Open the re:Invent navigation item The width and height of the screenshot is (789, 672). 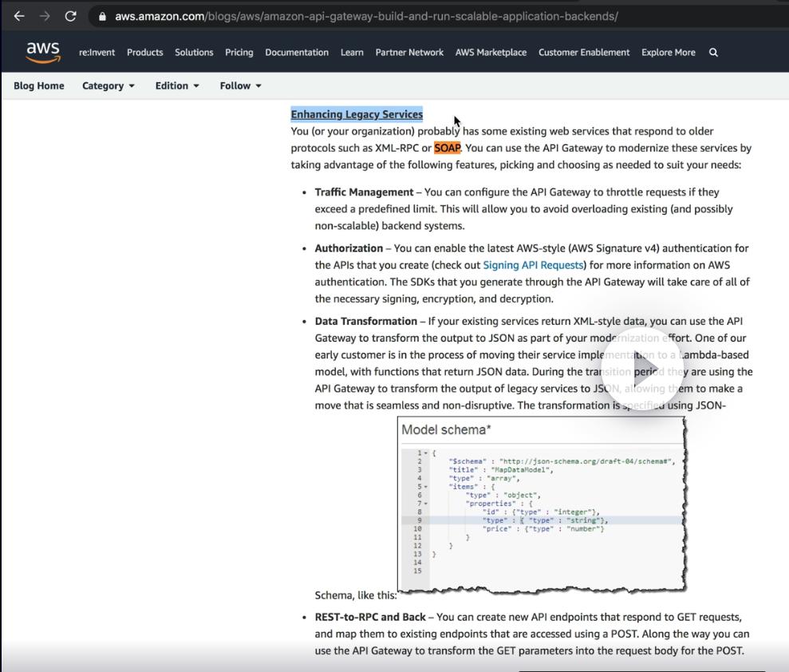point(97,53)
